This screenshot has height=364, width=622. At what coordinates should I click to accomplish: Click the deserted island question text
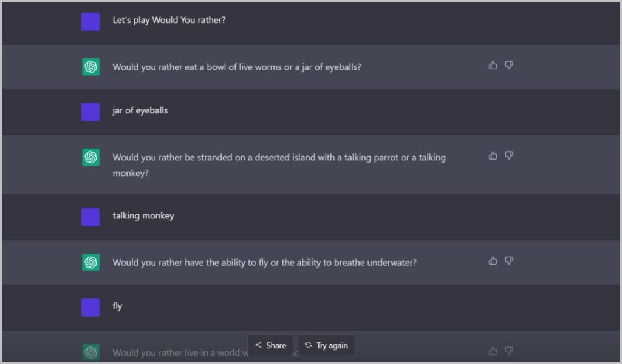click(279, 158)
